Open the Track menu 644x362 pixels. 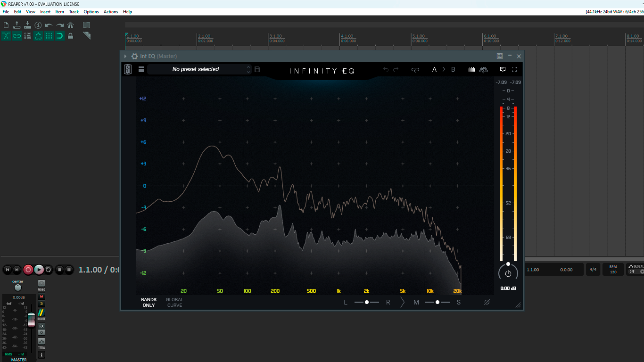pyautogui.click(x=74, y=12)
